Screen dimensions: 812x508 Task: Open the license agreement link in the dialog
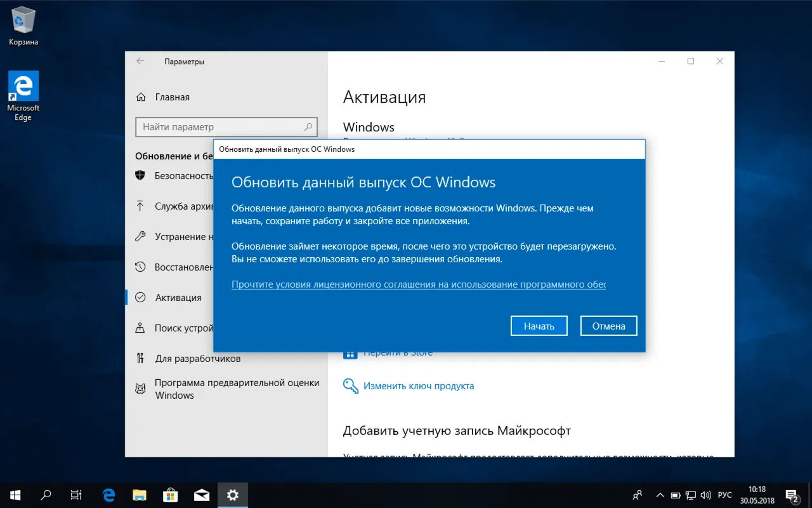(x=418, y=284)
